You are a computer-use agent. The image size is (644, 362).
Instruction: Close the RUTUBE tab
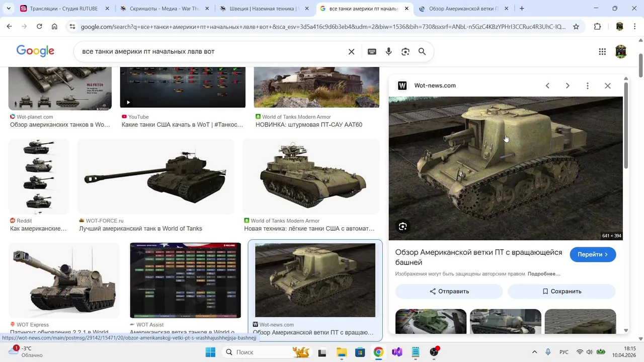coord(107,9)
